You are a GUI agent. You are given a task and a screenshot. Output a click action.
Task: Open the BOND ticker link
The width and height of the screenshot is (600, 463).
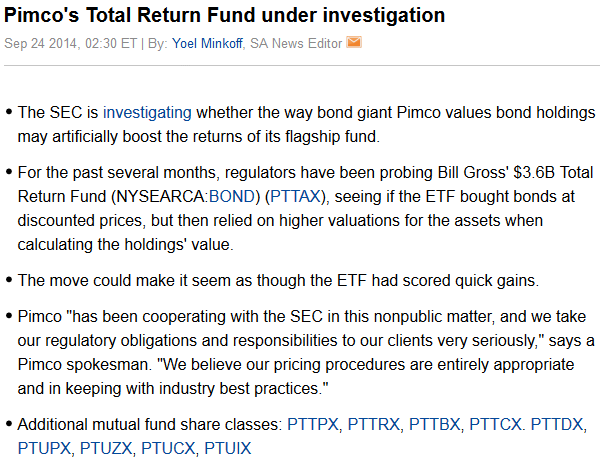[232, 196]
